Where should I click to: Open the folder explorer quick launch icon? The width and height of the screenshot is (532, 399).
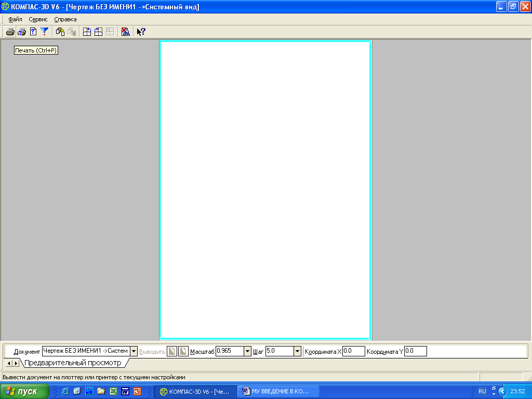(101, 391)
